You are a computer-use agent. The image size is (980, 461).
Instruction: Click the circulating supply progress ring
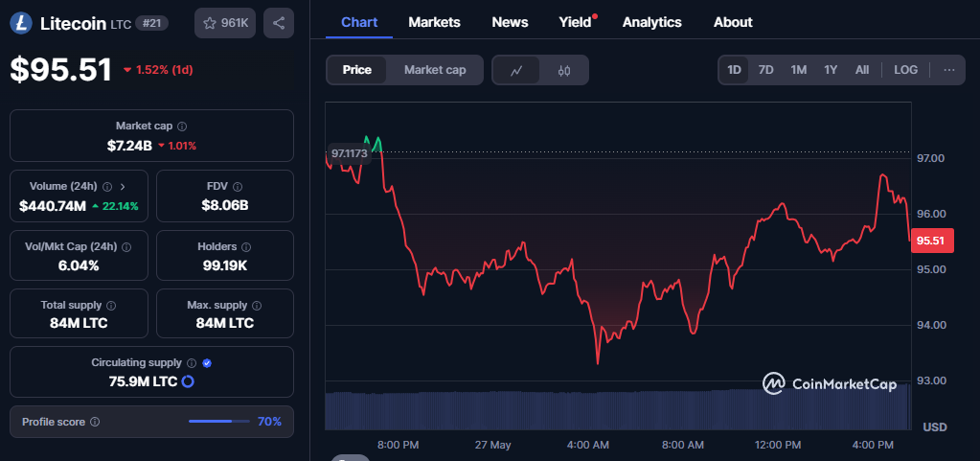pos(188,380)
